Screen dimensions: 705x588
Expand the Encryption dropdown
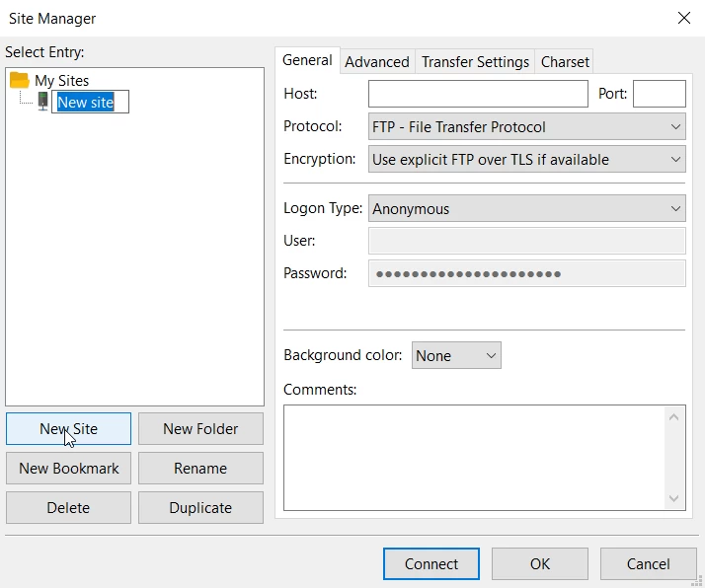tap(526, 160)
